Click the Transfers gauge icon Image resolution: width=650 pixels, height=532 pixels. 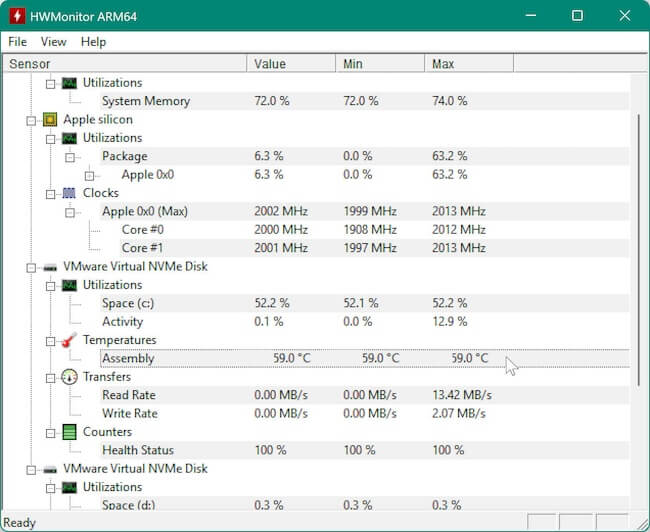[x=69, y=377]
